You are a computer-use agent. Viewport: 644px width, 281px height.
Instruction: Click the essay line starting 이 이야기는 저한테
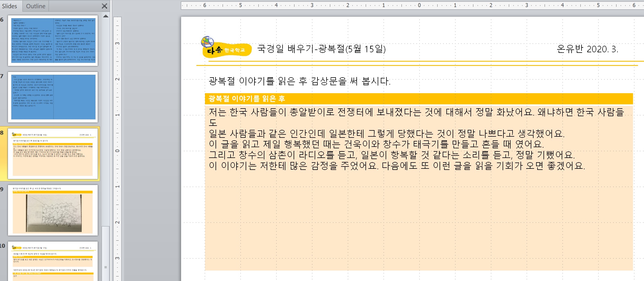[x=397, y=166]
